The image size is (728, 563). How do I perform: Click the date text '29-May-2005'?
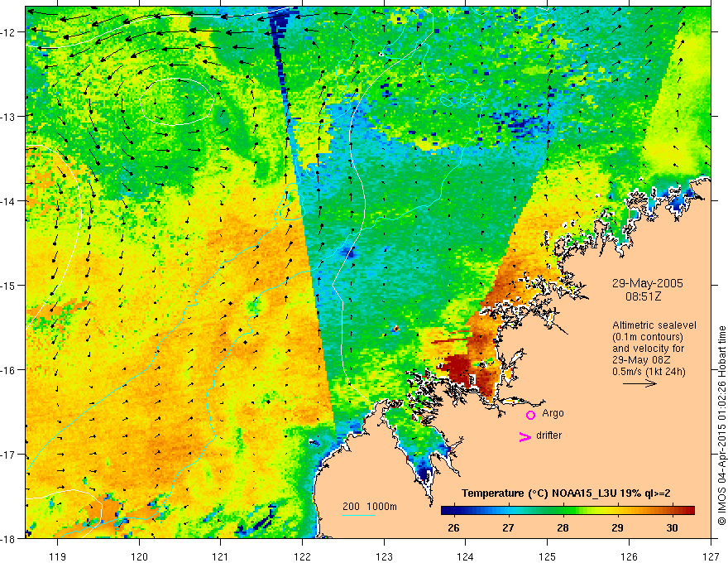tap(647, 284)
